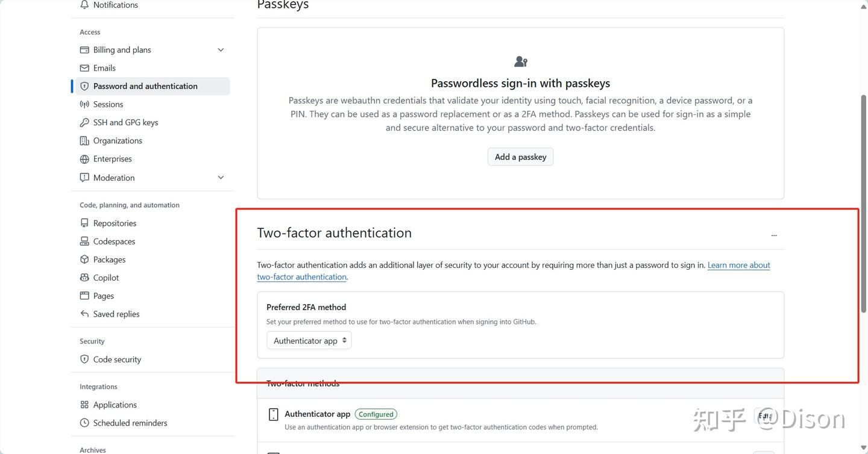This screenshot has width=868, height=454.
Task: Click the Organizations building icon
Action: 84,141
